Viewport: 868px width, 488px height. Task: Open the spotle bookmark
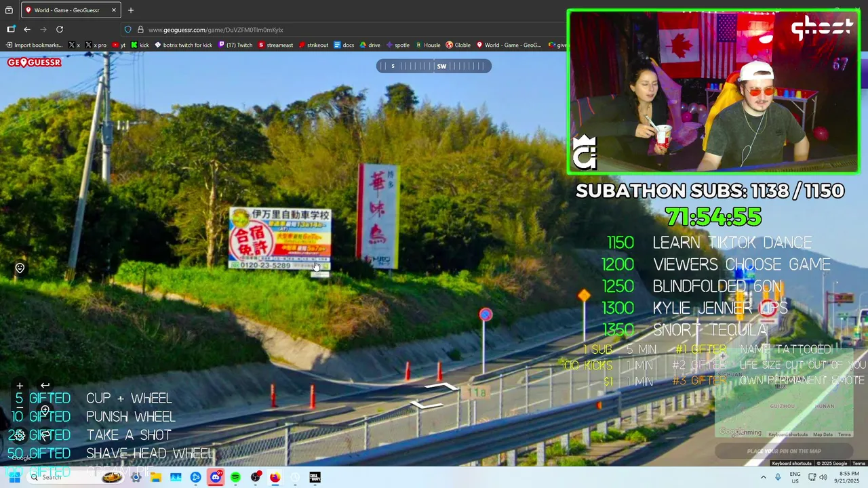point(397,45)
